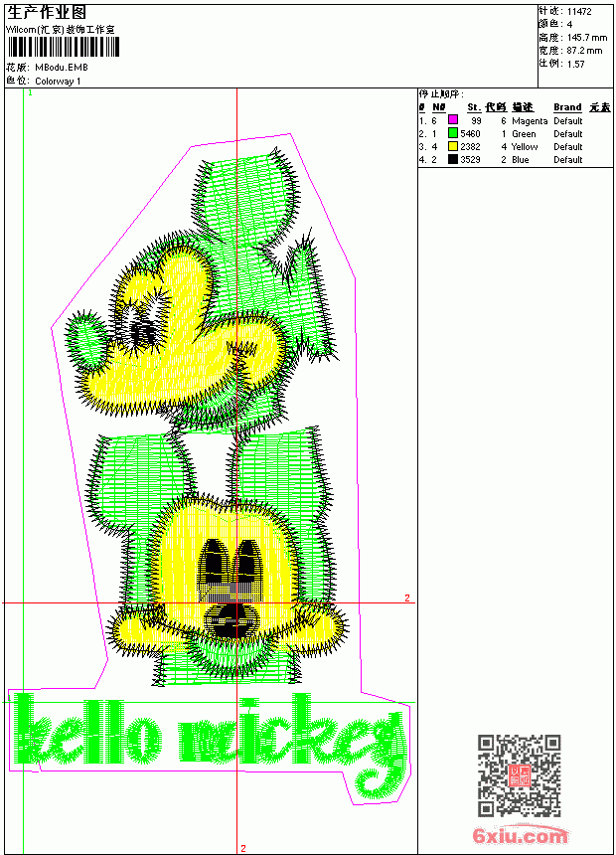The height and width of the screenshot is (855, 616).
Task: Click the St. column header
Action: 474,107
